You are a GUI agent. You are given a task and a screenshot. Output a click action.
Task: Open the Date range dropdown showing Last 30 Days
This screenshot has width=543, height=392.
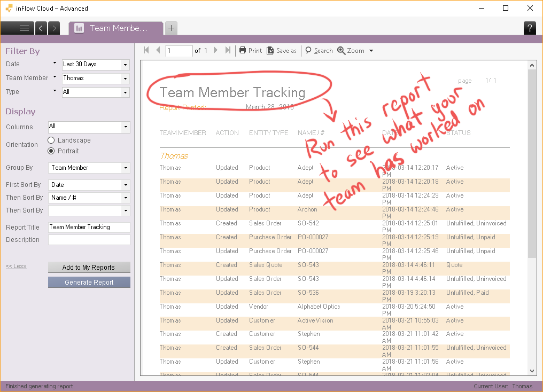click(x=96, y=64)
